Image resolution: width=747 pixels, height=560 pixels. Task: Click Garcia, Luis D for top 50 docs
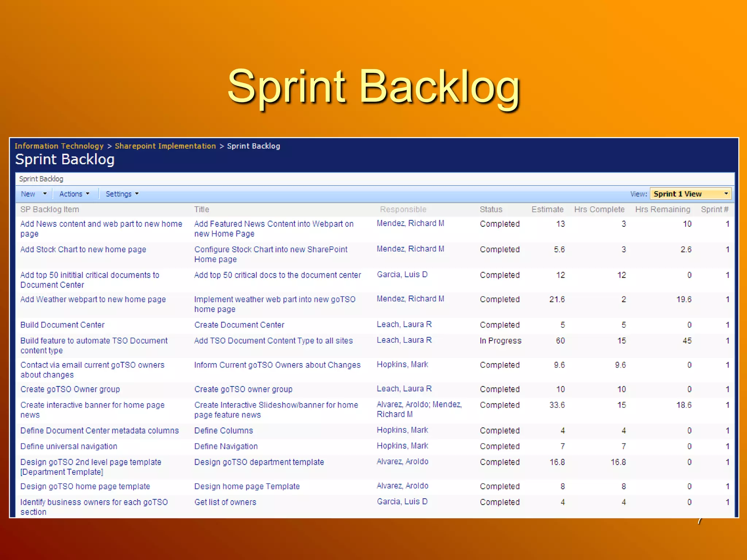(402, 275)
